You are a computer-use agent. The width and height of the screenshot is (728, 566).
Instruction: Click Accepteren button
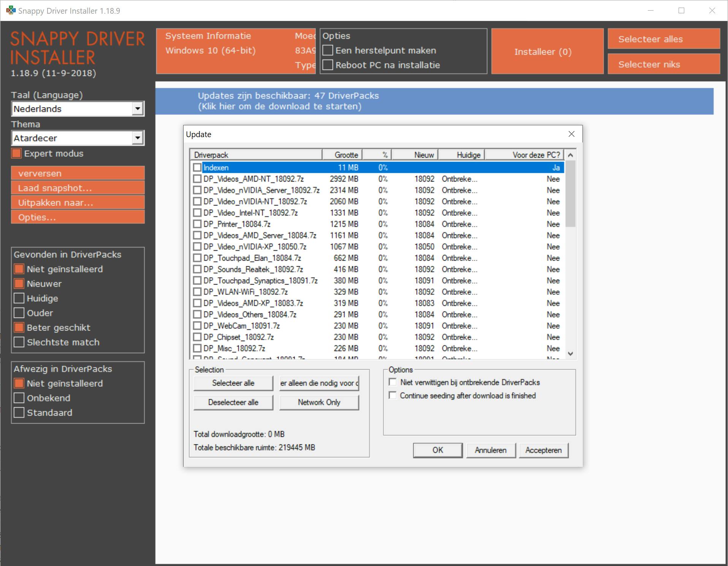[544, 450]
